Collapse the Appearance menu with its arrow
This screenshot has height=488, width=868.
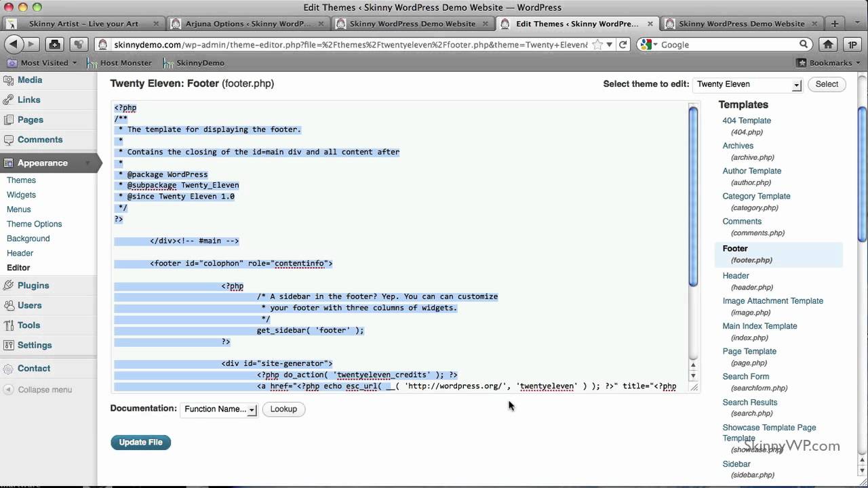(87, 163)
